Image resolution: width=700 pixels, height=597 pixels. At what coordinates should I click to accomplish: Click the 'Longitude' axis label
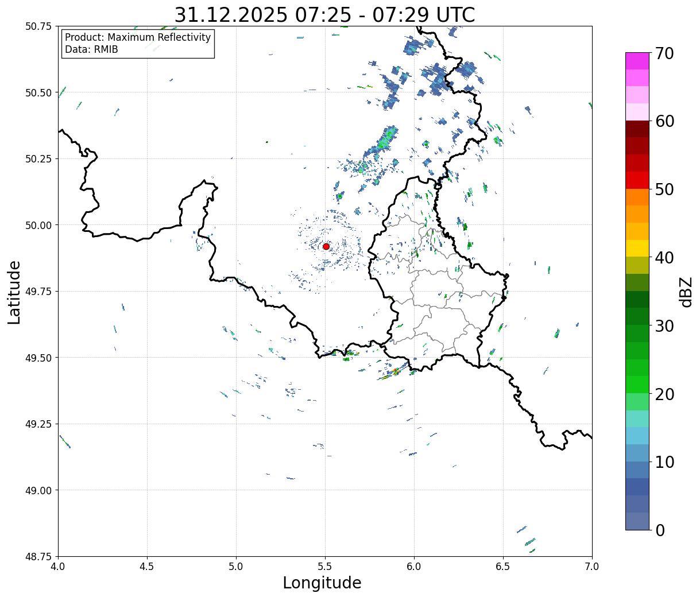click(x=322, y=583)
